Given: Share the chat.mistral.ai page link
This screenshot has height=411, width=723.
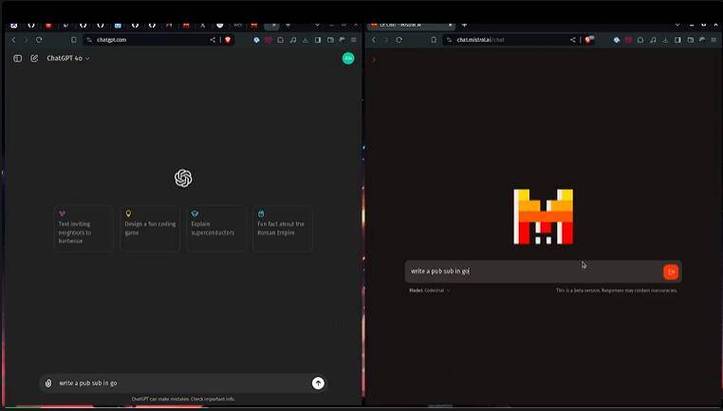Looking at the screenshot, I should (573, 40).
